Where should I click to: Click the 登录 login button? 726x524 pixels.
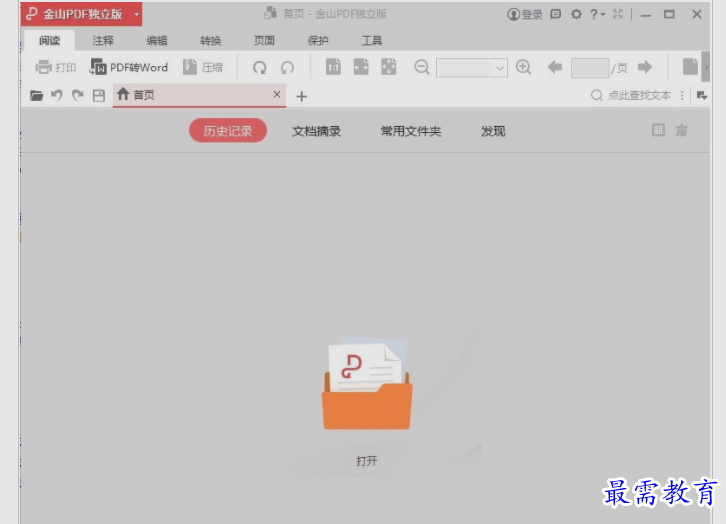coord(525,14)
